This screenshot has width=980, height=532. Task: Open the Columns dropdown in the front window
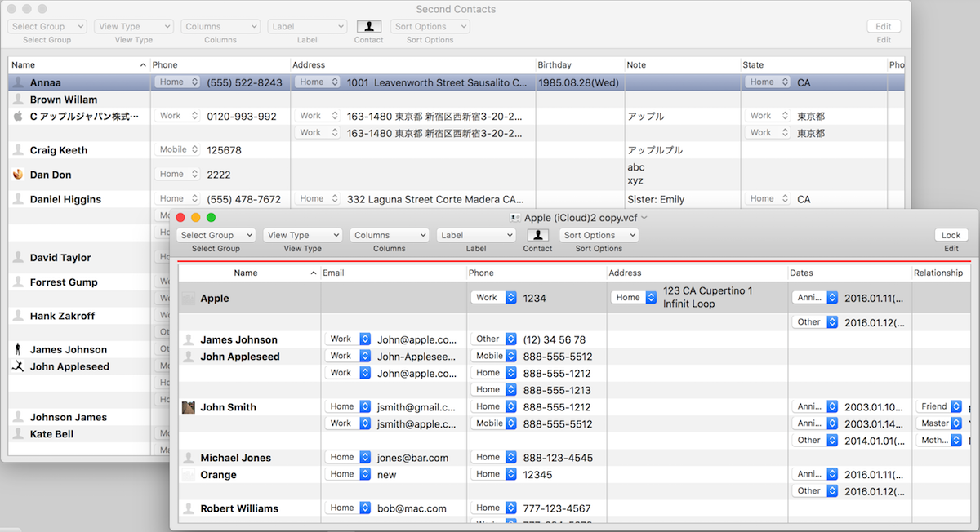click(x=390, y=235)
